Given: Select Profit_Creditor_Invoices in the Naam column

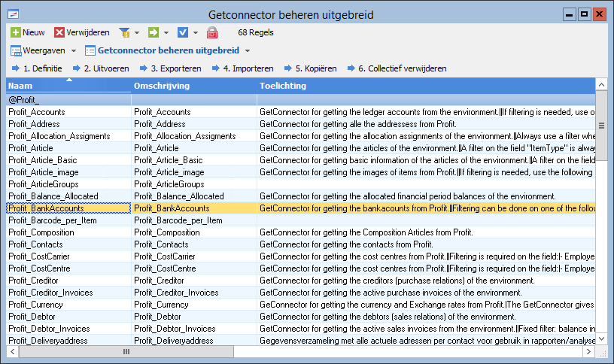Looking at the screenshot, I should pos(50,293).
